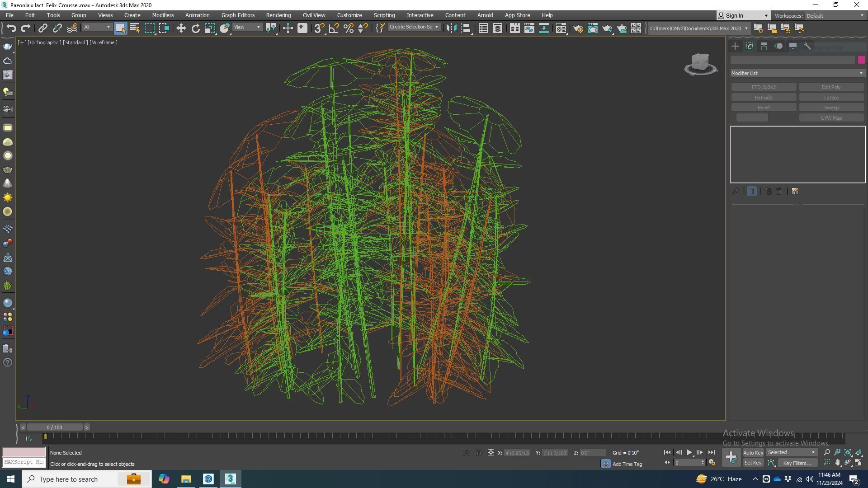
Task: Click the Key Filters button
Action: (797, 463)
